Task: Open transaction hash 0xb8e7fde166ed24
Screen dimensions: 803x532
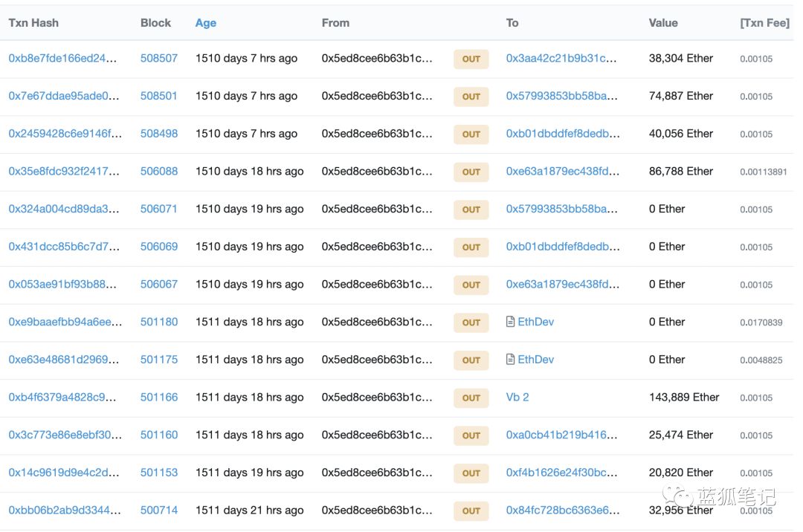Action: click(63, 58)
